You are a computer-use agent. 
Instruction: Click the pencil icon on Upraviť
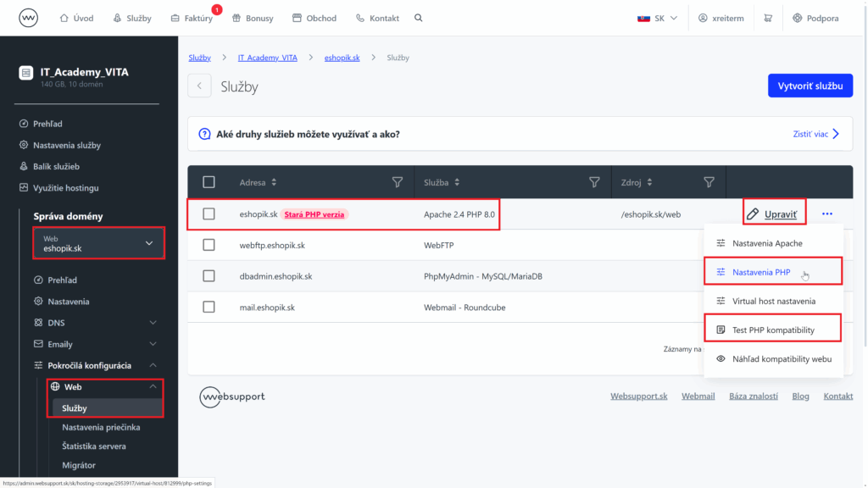click(751, 213)
